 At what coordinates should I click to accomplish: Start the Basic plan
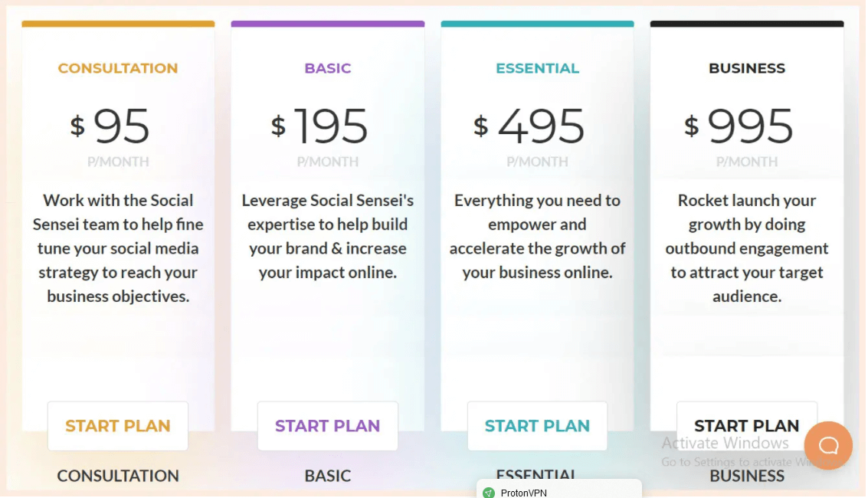point(328,426)
